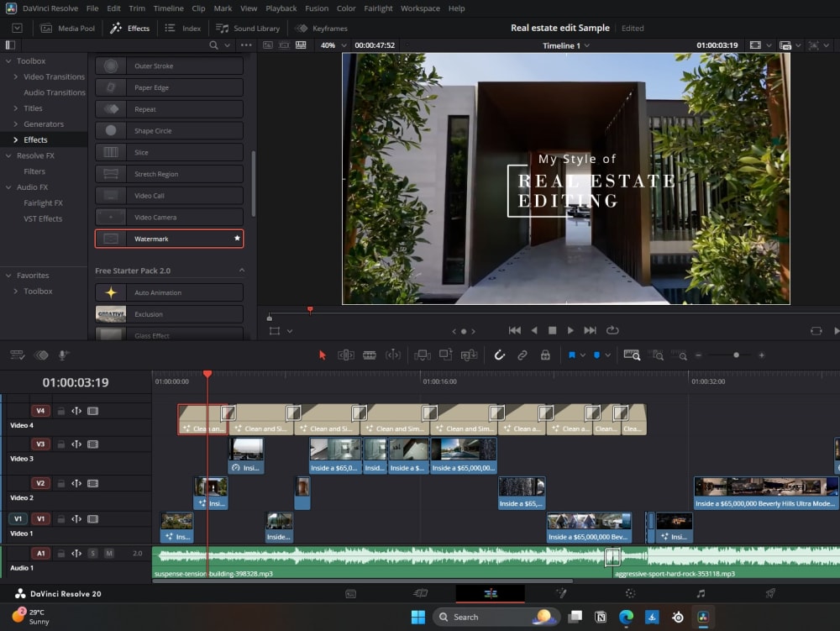Collapse the Resolve FX section
This screenshot has width=840, height=631.
tap(8, 155)
